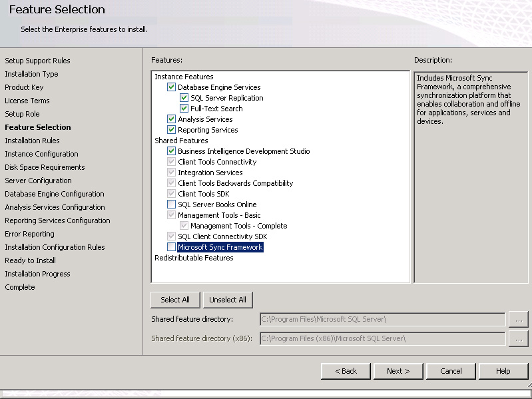Toggle Business Intelligence Development Studio checkbox
The image size is (532, 399).
coord(171,151)
